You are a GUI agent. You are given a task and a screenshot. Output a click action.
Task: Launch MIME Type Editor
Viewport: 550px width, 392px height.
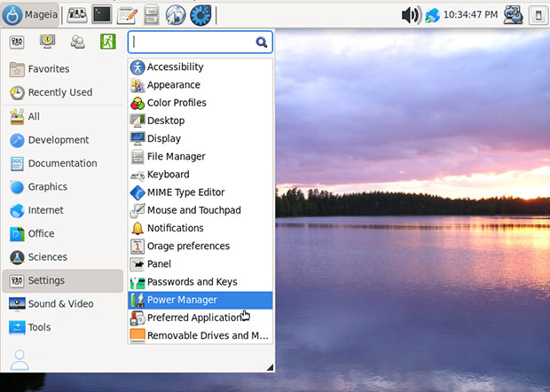point(200,192)
